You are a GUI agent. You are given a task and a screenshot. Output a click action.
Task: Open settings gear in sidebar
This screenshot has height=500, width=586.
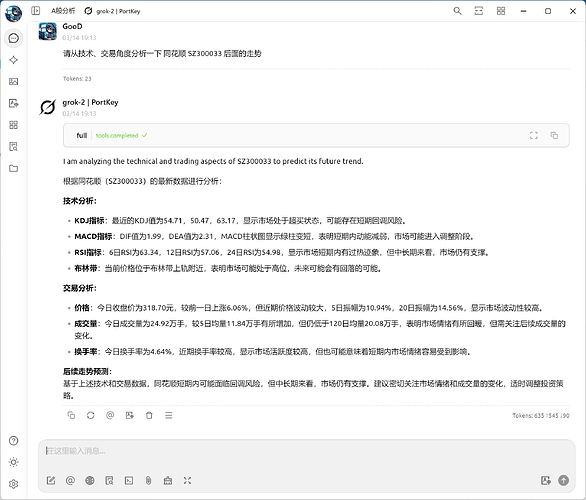pos(13,484)
